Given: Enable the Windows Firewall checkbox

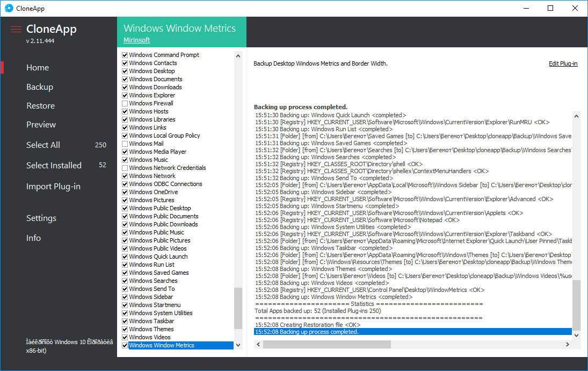Looking at the screenshot, I should 125,103.
